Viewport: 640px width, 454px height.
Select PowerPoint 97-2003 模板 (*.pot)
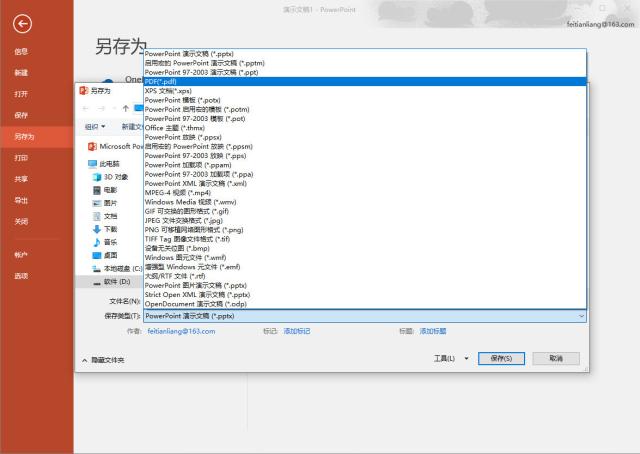[365, 118]
